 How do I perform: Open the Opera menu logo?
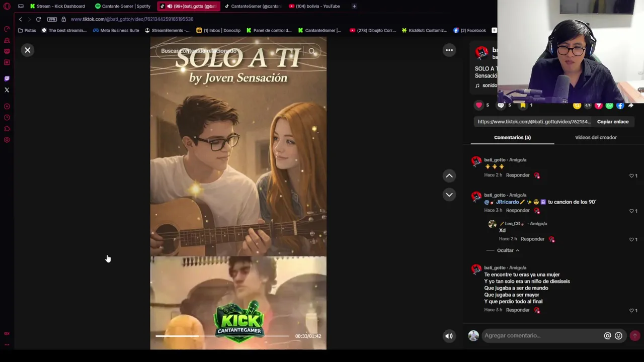7,6
